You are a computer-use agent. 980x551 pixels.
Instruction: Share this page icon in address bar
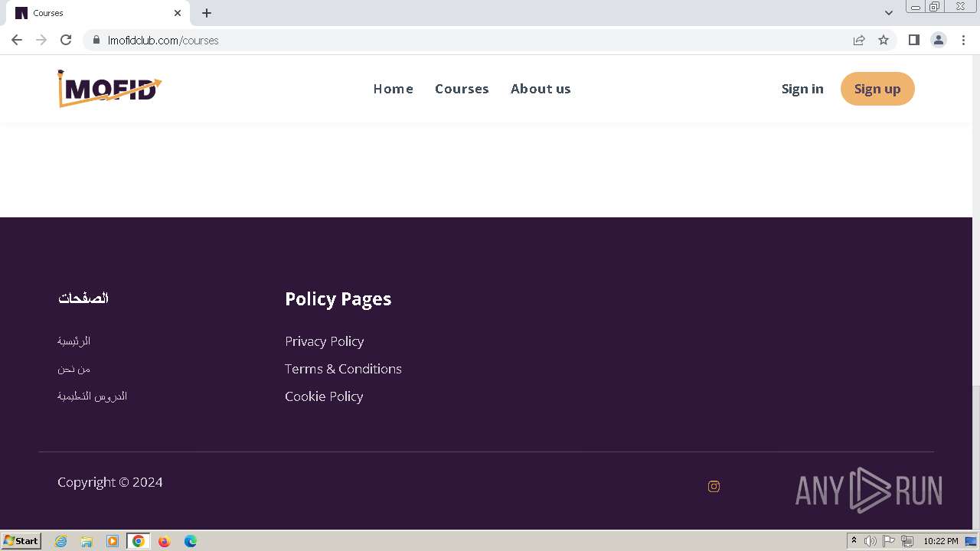(859, 40)
